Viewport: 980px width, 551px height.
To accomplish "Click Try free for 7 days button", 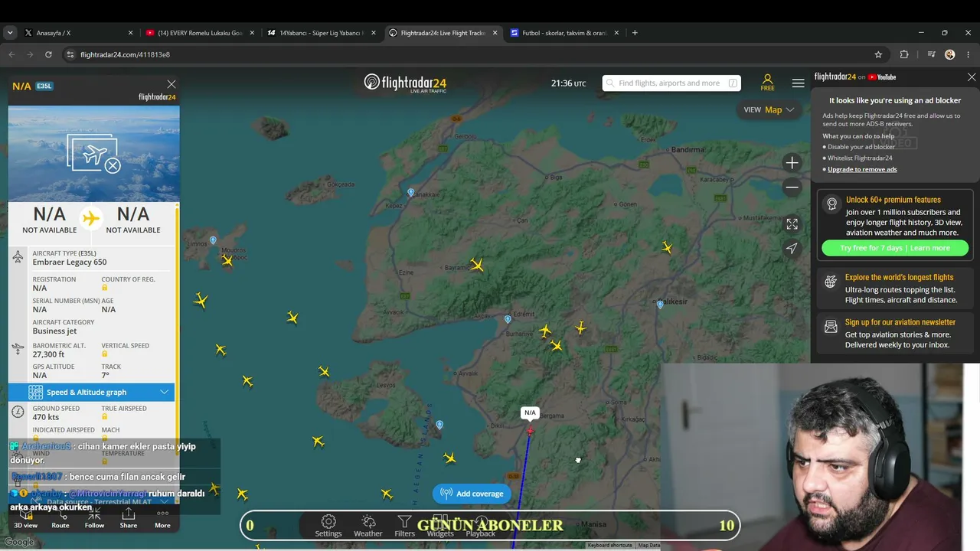I will click(x=894, y=248).
